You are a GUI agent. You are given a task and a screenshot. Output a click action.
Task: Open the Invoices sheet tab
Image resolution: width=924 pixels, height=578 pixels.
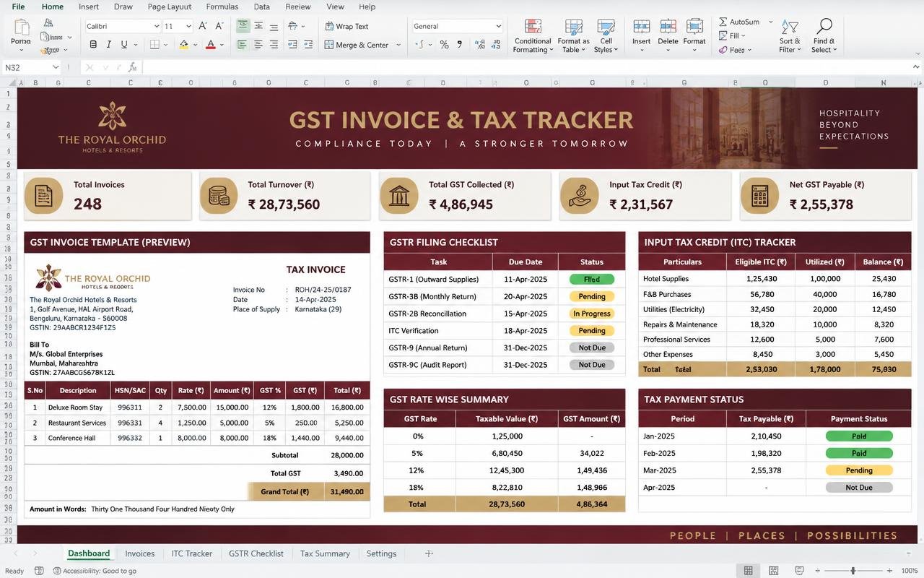140,553
